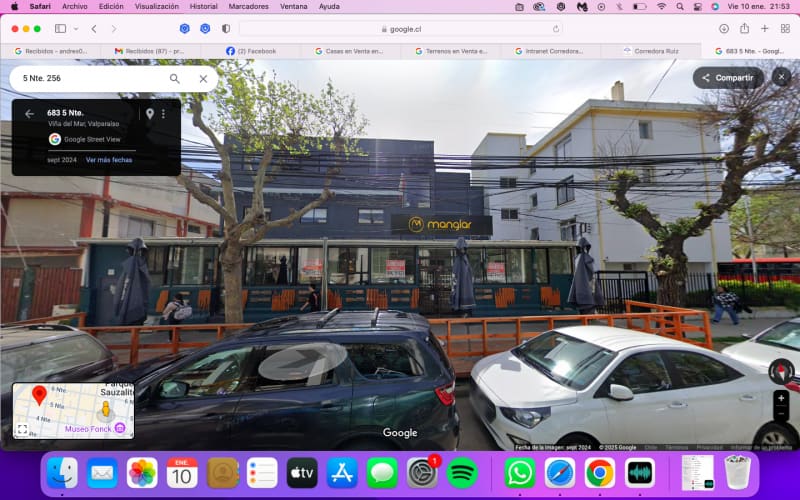Open the Archivo menu
800x500 pixels.
point(74,7)
